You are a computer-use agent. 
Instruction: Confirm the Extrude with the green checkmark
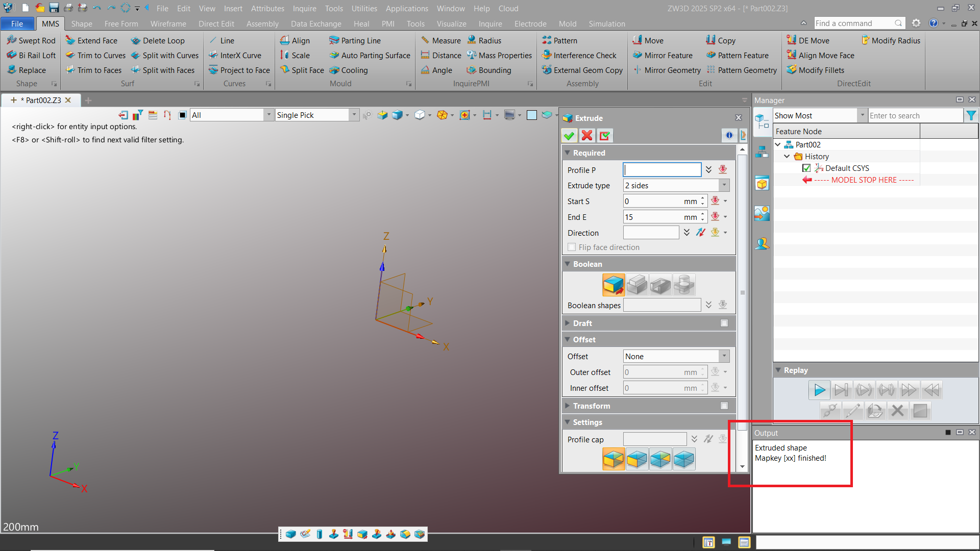(569, 136)
